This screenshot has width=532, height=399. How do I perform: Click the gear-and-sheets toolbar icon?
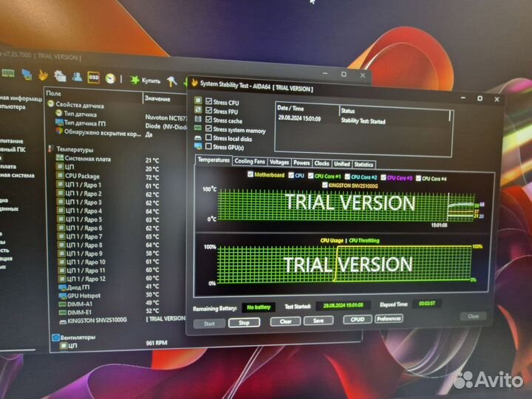coord(60,76)
